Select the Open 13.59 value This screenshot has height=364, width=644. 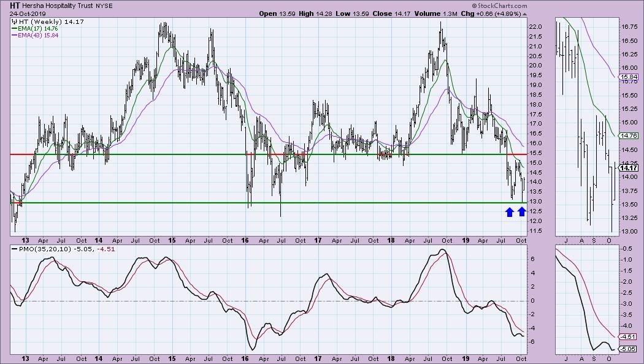click(x=277, y=13)
